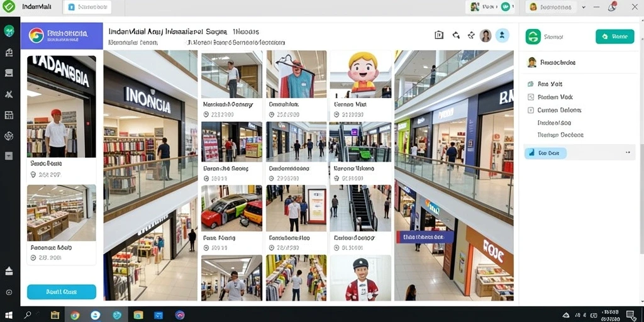The height and width of the screenshot is (322, 644).
Task: Click the small gray square sidebar icon
Action: coord(9,156)
